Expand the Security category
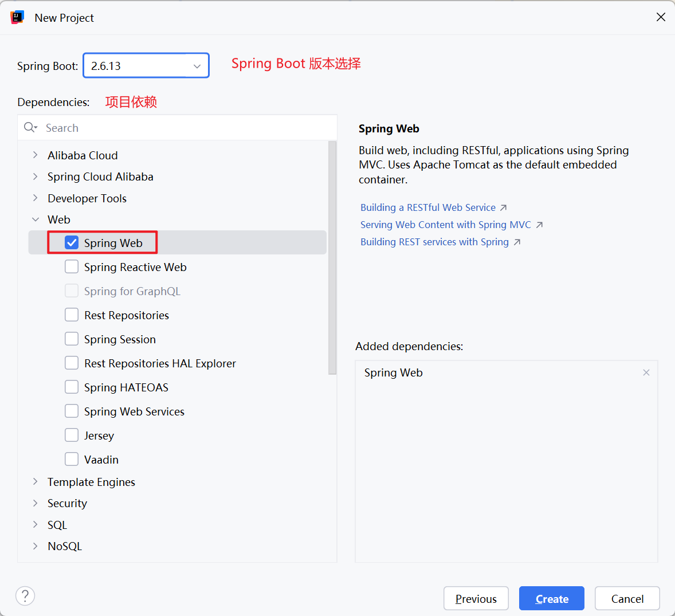This screenshot has width=675, height=616. tap(36, 503)
